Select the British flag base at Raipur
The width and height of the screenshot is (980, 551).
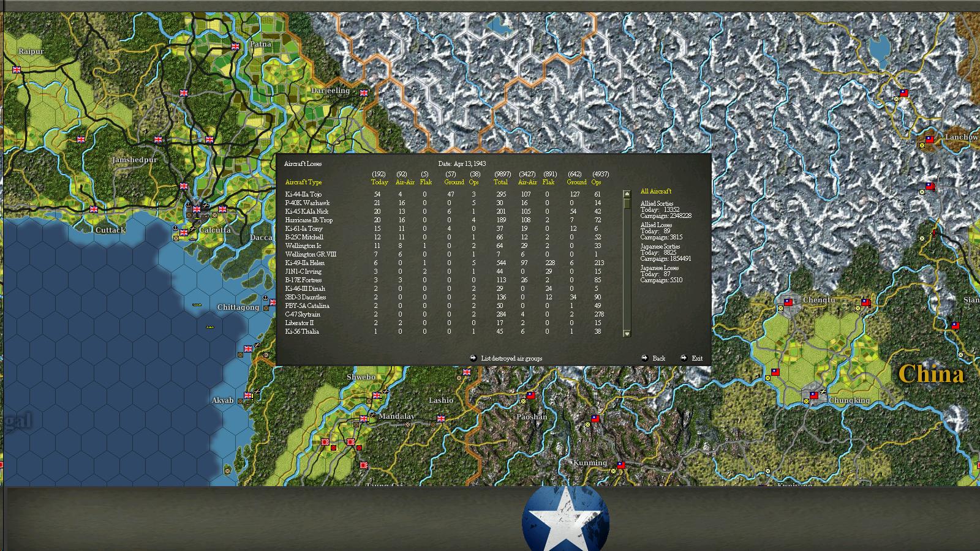coord(17,70)
